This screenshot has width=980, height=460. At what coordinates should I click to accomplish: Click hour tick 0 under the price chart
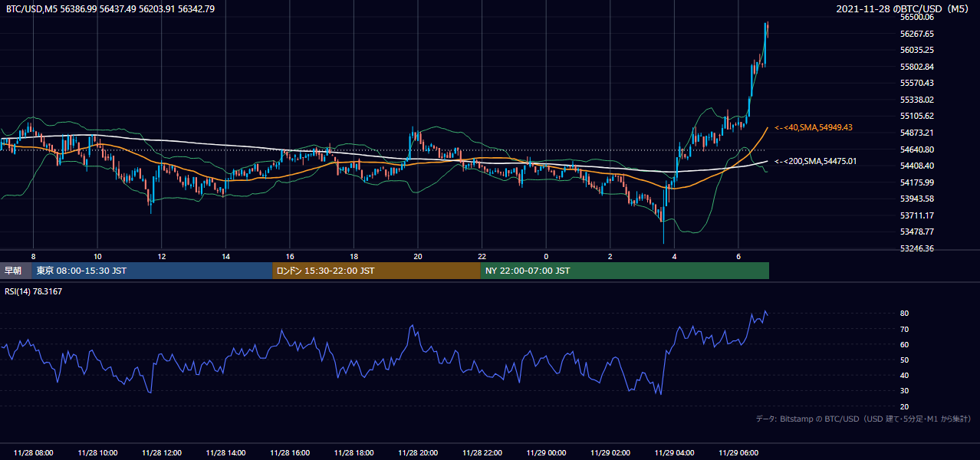546,256
